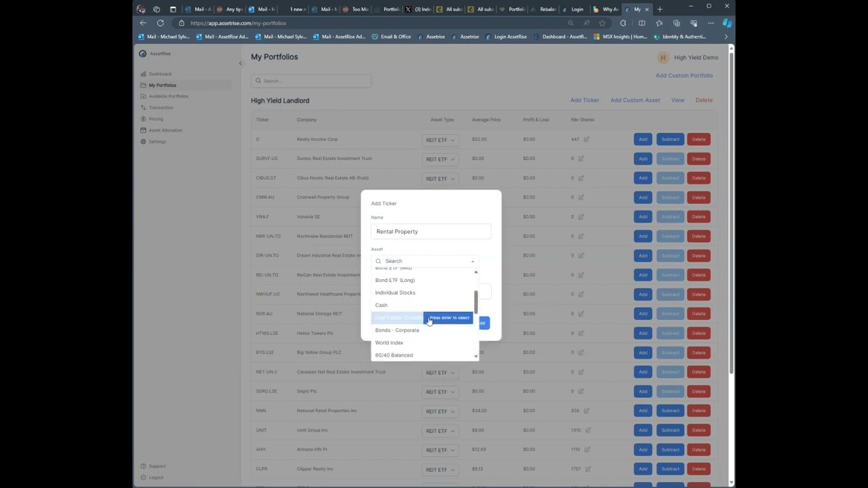Click Add Custom Asset link
Viewport: 868px width, 488px height.
(x=635, y=100)
